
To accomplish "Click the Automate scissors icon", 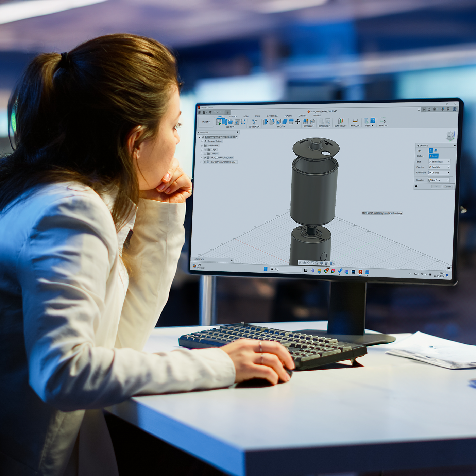I will (x=254, y=122).
